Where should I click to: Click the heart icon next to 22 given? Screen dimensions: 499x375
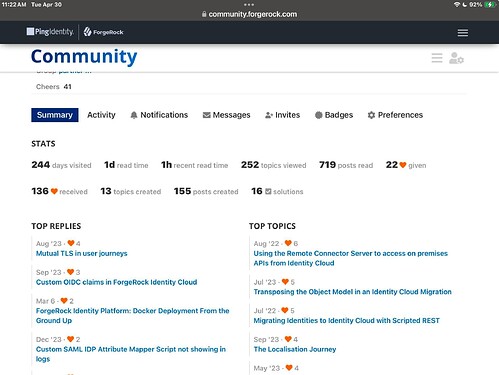[403, 165]
